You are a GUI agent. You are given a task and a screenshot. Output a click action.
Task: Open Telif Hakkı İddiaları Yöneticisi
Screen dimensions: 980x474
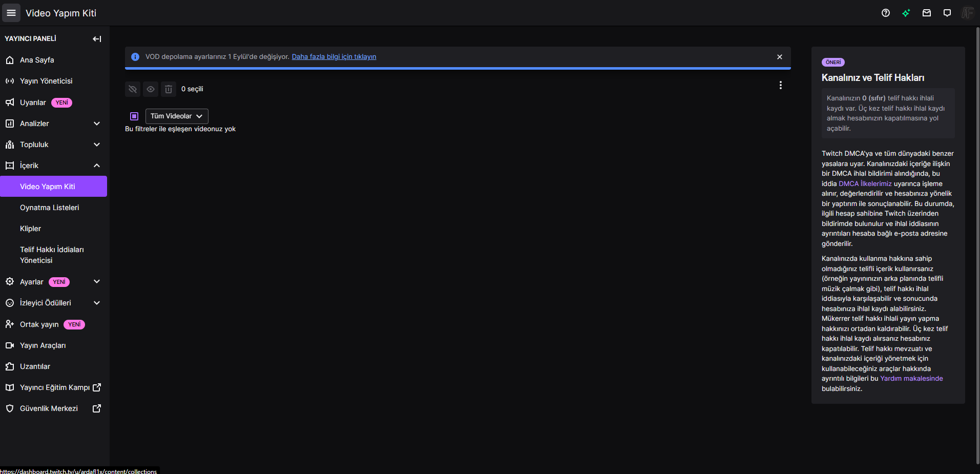point(54,255)
